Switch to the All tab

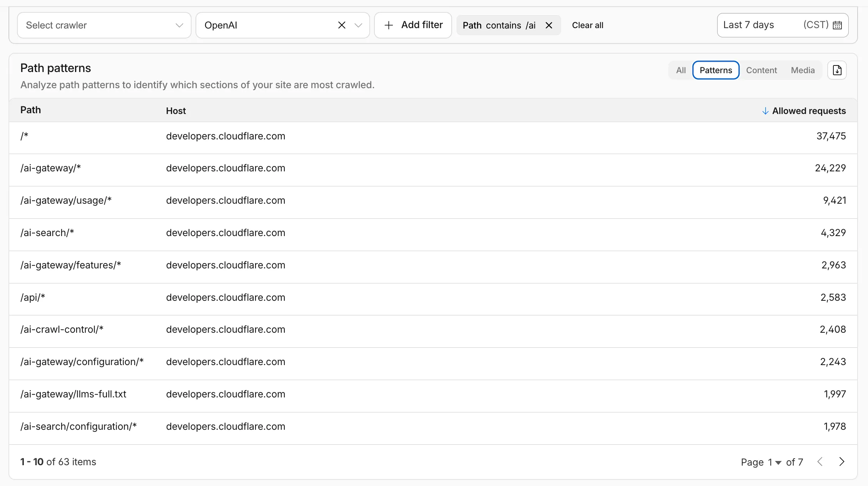[x=681, y=70]
